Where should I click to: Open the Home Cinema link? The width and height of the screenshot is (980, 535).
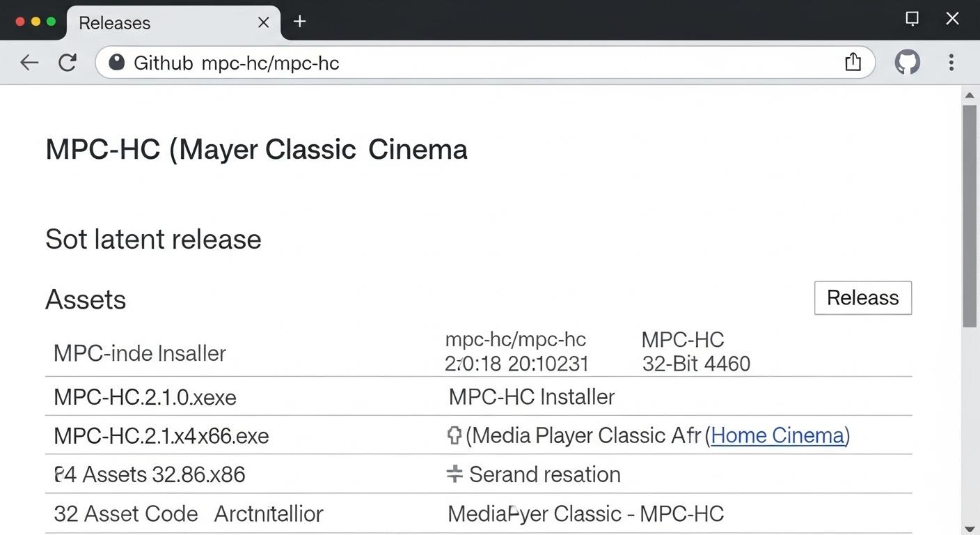(777, 435)
